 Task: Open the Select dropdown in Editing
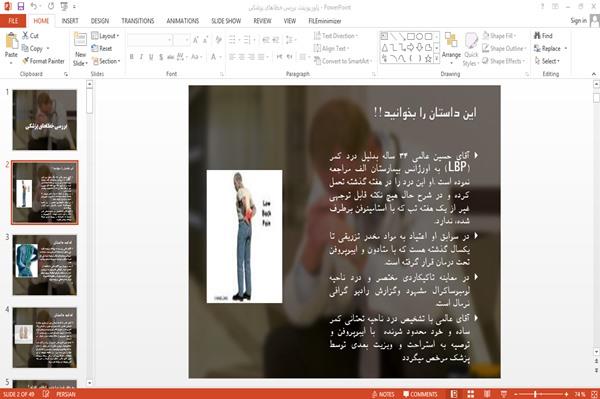tap(548, 61)
